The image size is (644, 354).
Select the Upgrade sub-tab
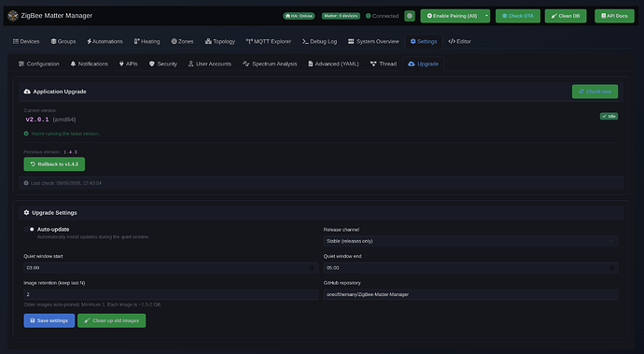coord(423,64)
